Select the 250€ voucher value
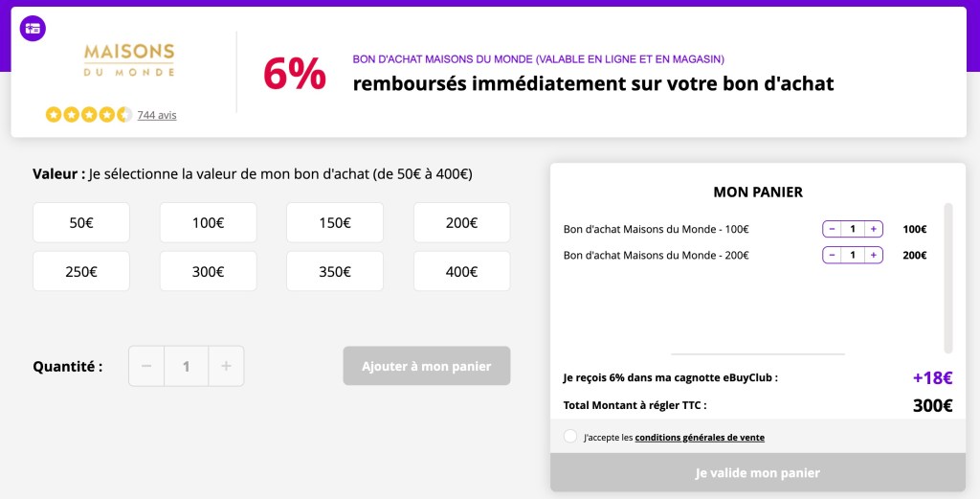 81,271
